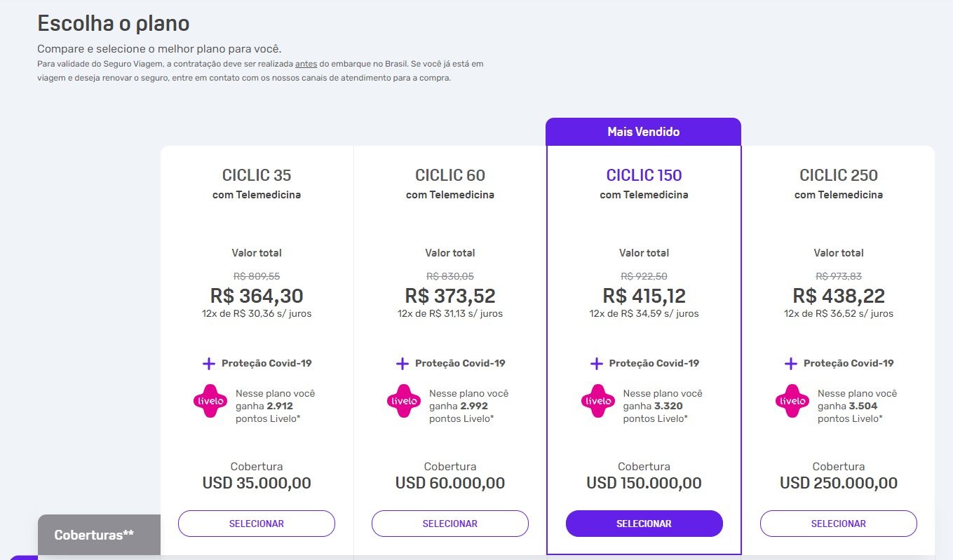Click the CICLIC 150 plan title
The image size is (953, 560).
click(x=644, y=175)
